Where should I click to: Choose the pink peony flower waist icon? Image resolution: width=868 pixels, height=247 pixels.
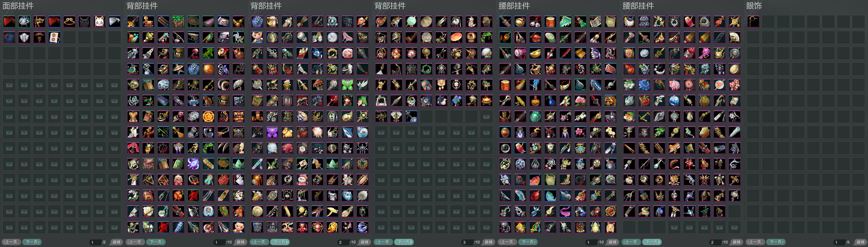[580, 101]
